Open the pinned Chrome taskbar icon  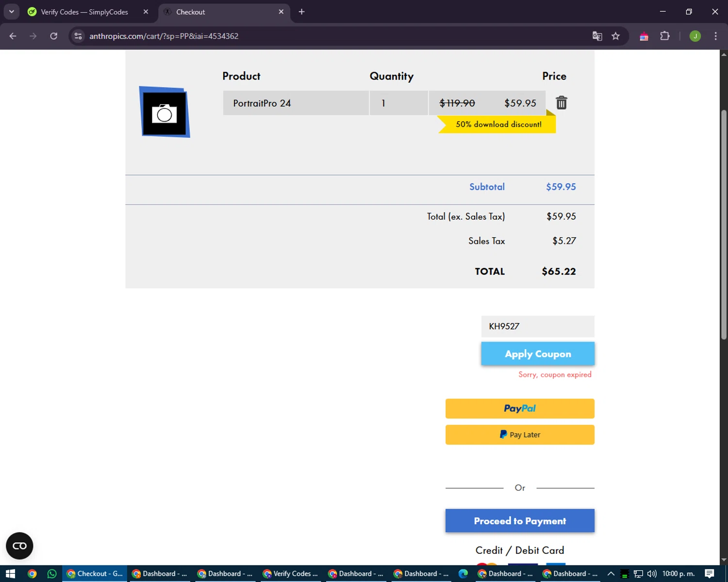click(x=32, y=574)
